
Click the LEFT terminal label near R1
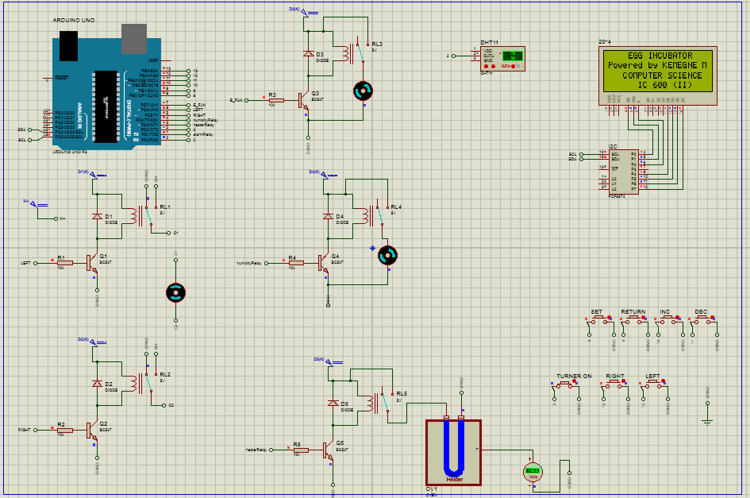tap(25, 263)
